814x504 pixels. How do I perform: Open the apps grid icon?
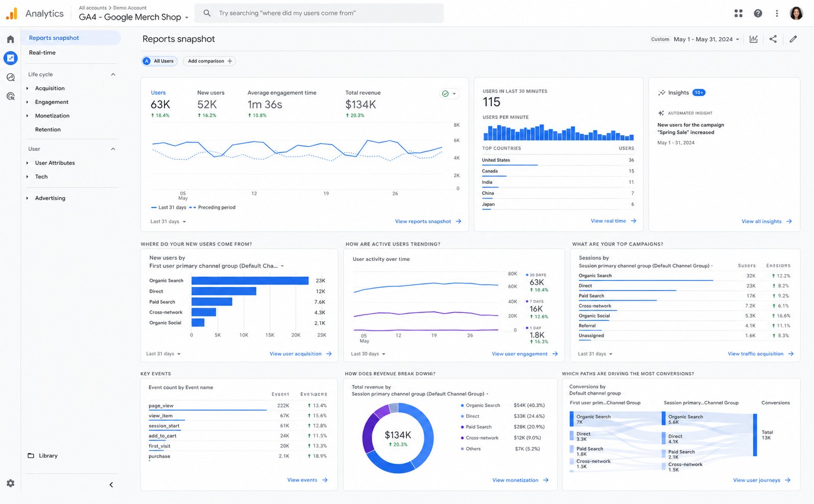click(x=738, y=13)
